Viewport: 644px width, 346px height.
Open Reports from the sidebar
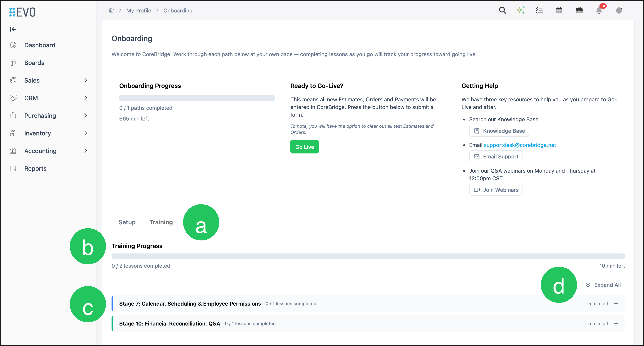tap(35, 168)
